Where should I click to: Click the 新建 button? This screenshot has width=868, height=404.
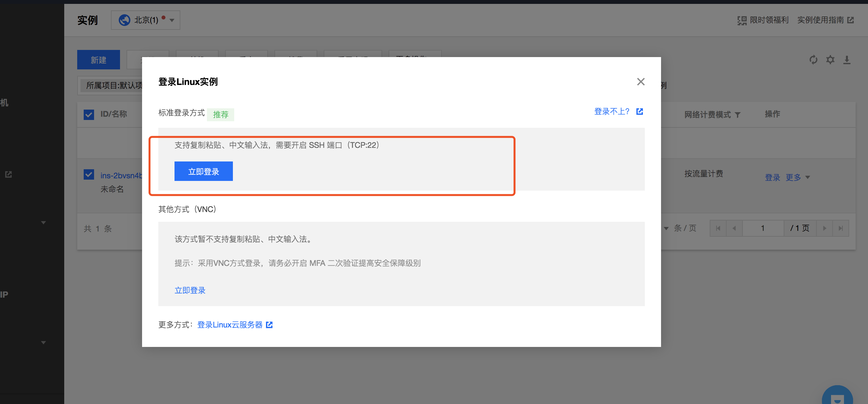click(98, 60)
